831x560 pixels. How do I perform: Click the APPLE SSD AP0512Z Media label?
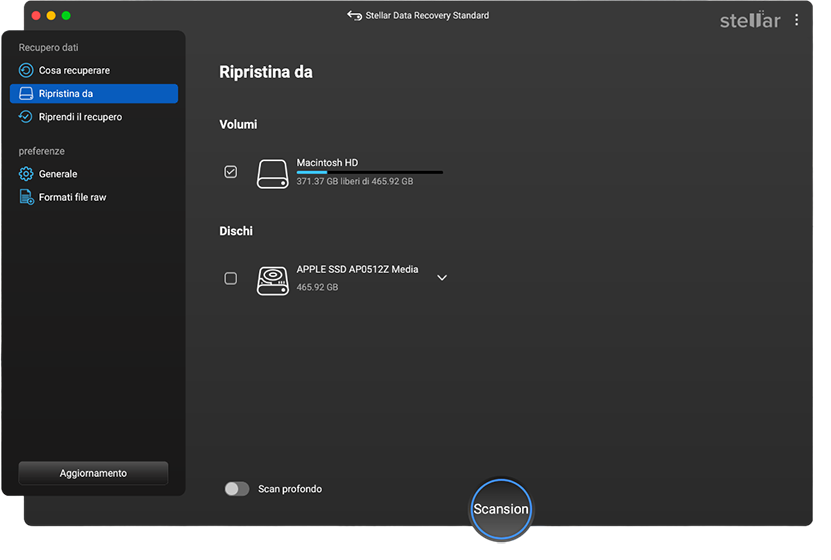pos(357,269)
